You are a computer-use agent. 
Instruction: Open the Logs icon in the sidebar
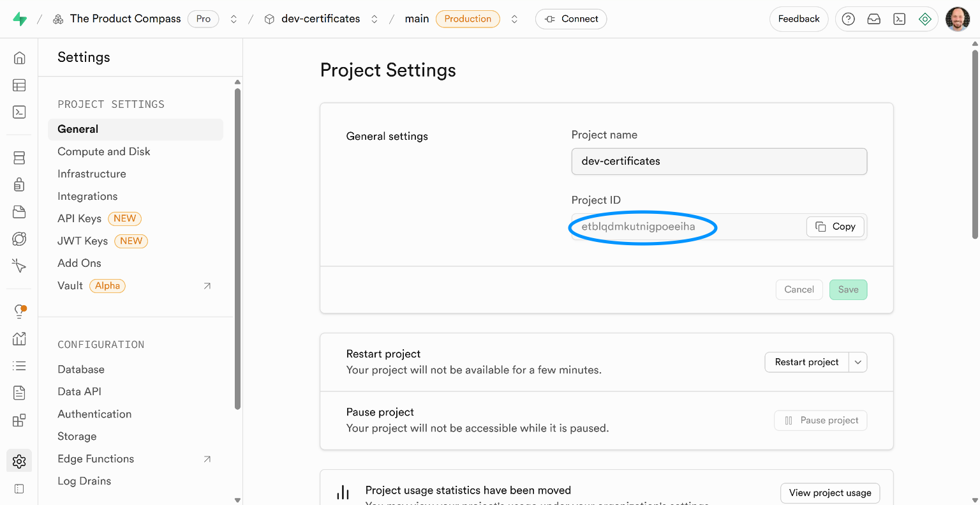click(19, 365)
